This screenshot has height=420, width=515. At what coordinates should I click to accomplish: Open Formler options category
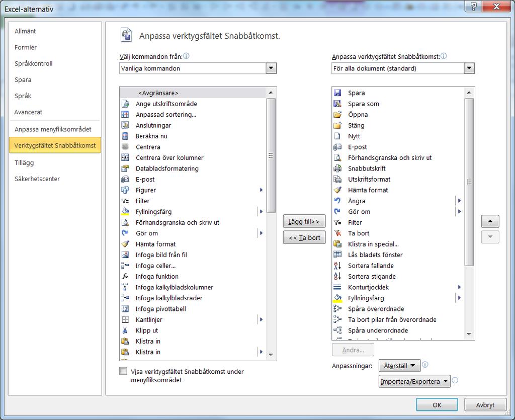click(x=26, y=47)
